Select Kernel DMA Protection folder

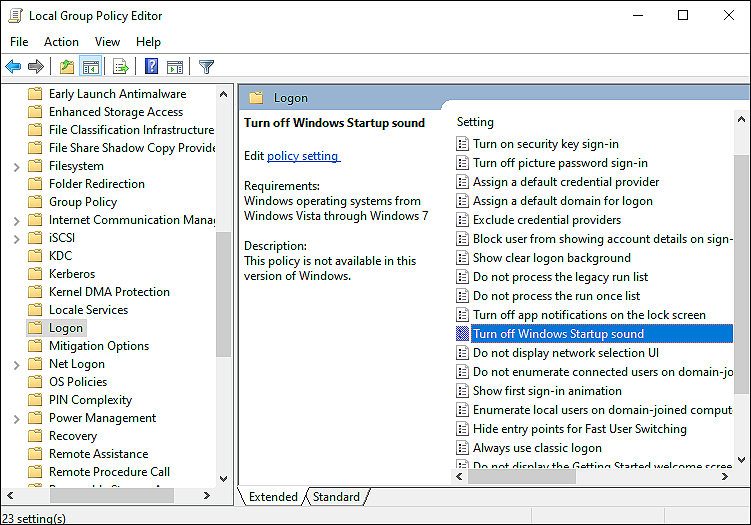109,292
